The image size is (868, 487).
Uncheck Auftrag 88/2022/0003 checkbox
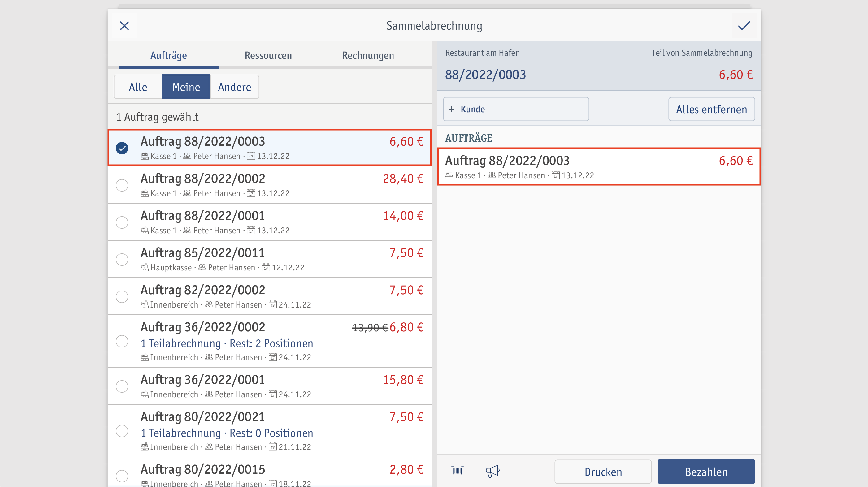[122, 148]
